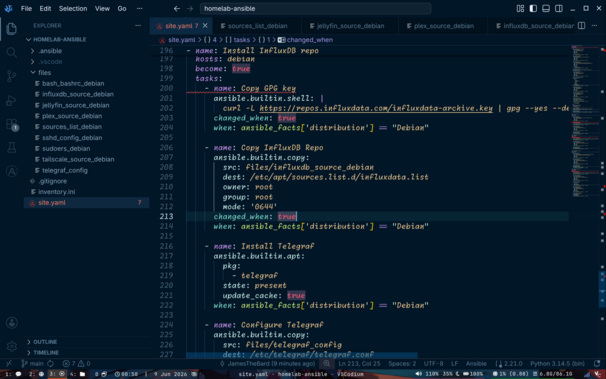Click the volume icon in system bar
Image resolution: width=606 pixels, height=379 pixels.
pos(419,374)
